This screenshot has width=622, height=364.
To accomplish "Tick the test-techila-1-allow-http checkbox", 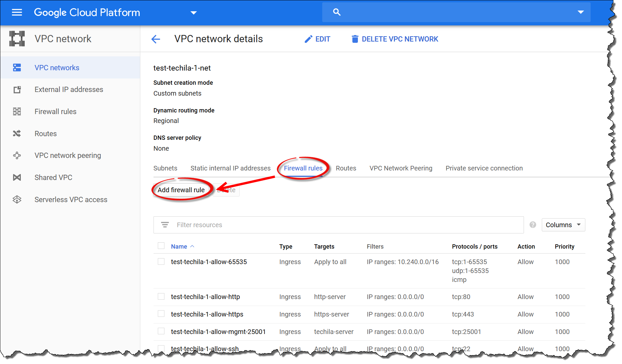I will click(161, 297).
